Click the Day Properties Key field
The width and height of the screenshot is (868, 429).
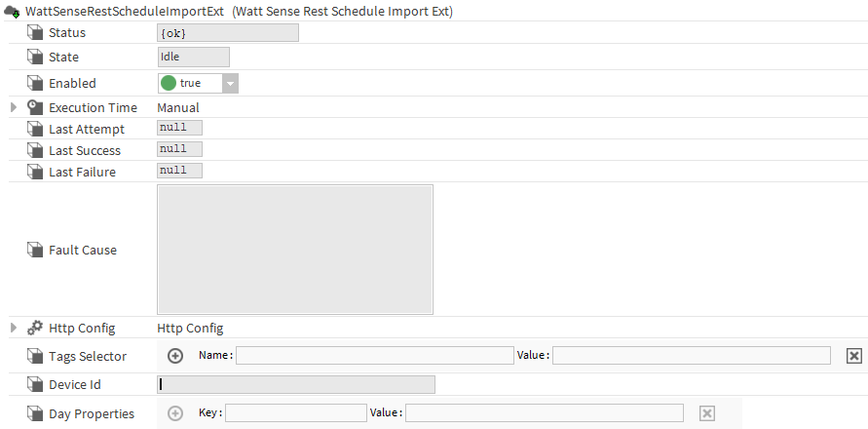pos(296,413)
